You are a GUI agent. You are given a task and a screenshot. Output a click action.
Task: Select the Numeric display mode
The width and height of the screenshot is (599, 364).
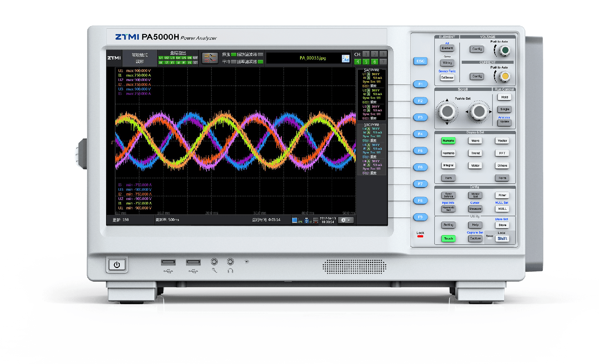(448, 141)
